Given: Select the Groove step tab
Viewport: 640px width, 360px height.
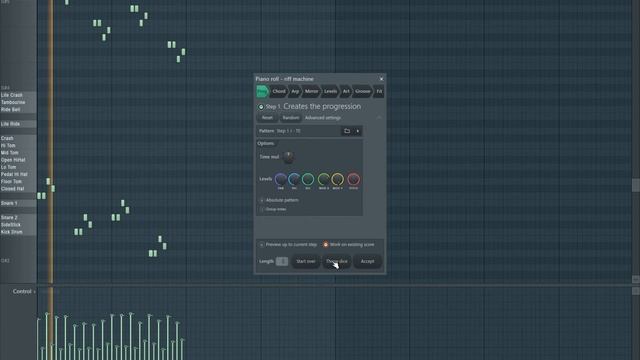Looking at the screenshot, I should 362,91.
